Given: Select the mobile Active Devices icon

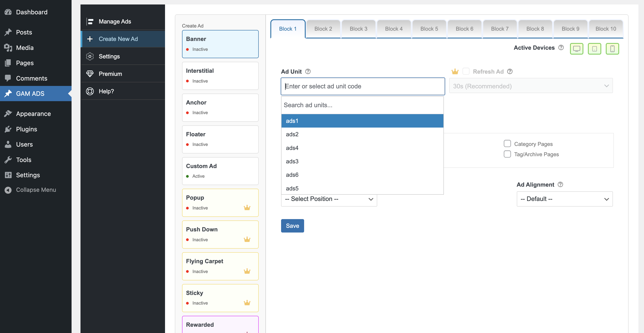Looking at the screenshot, I should tap(612, 49).
